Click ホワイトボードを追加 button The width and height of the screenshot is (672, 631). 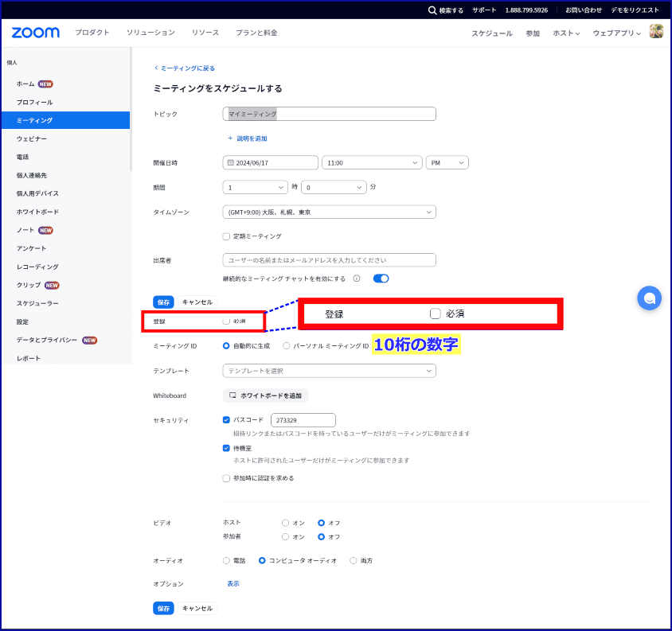point(265,395)
